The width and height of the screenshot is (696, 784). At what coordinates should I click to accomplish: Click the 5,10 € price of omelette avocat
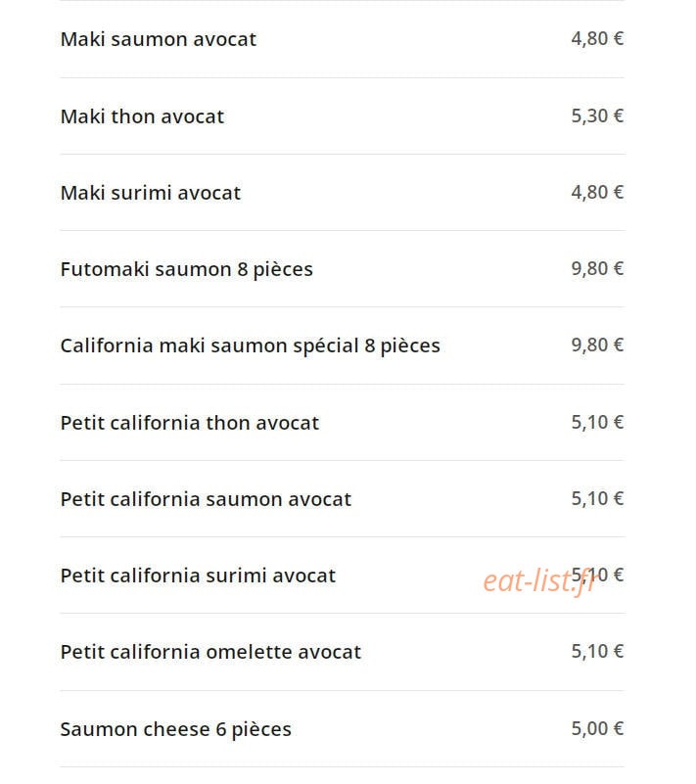pos(597,651)
